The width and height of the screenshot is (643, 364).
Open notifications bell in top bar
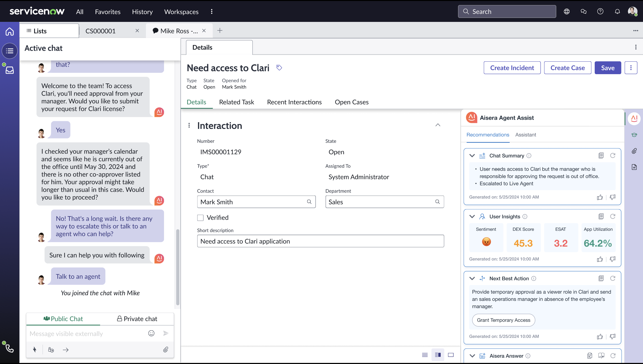(617, 12)
